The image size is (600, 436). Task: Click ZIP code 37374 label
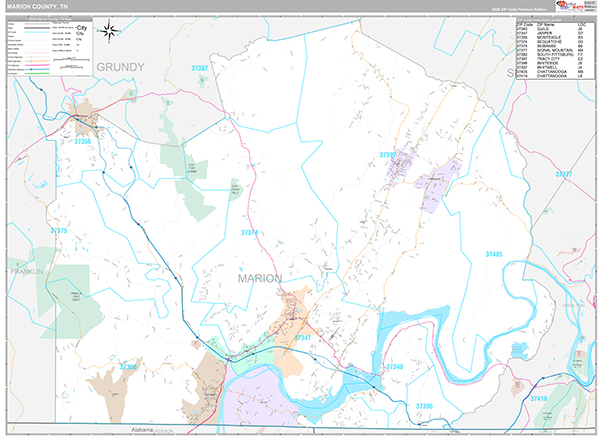(x=249, y=232)
